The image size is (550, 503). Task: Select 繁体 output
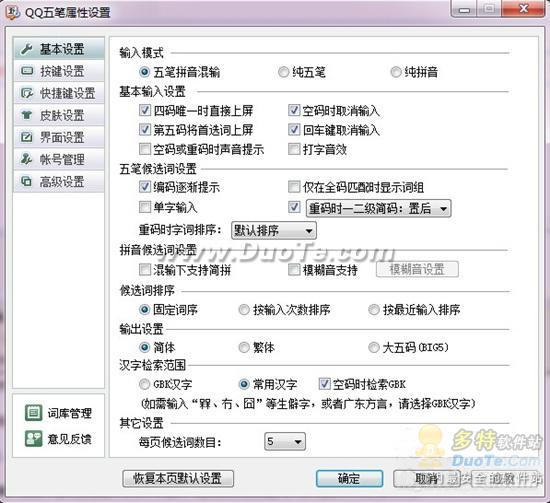pos(244,347)
